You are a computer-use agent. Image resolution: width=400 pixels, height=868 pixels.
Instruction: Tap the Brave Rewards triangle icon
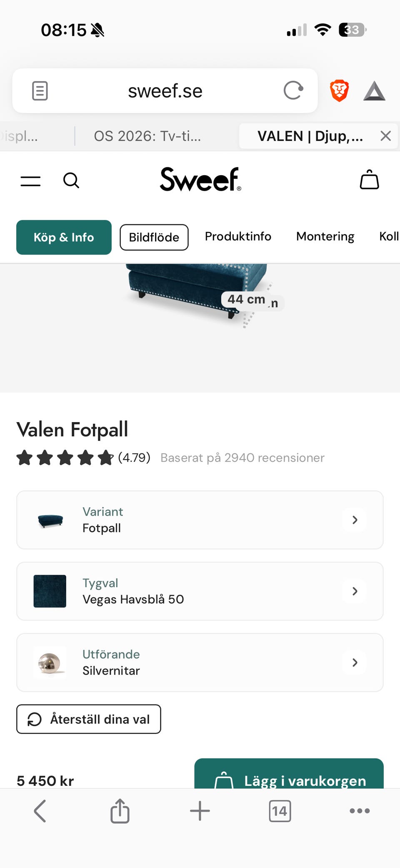pyautogui.click(x=374, y=91)
